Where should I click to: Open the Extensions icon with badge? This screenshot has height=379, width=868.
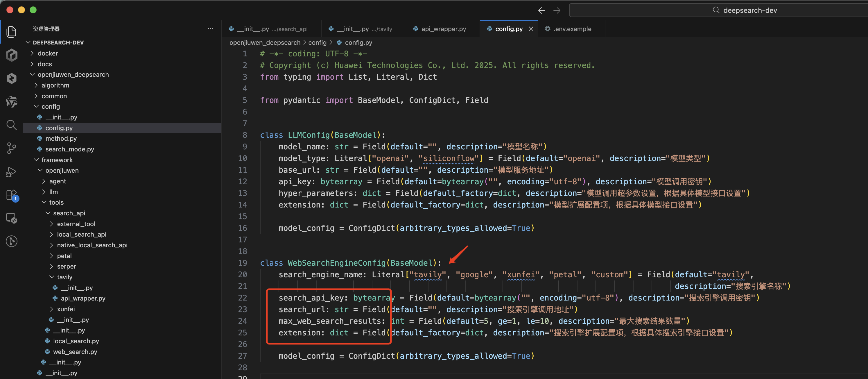[x=11, y=195]
